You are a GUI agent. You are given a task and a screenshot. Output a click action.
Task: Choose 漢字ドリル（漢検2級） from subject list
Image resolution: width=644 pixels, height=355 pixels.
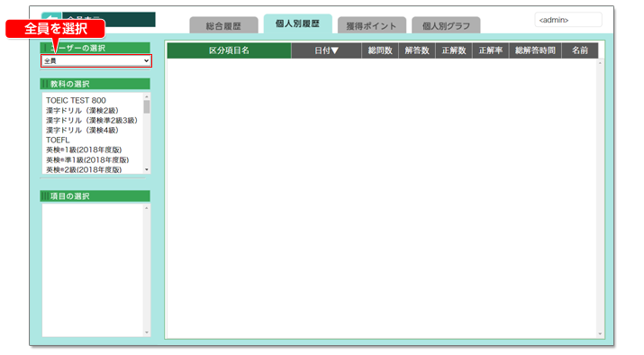point(82,111)
